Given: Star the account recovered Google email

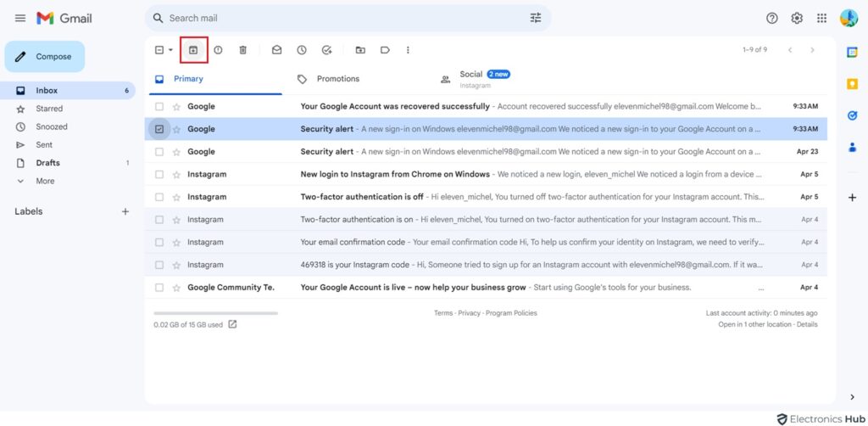Looking at the screenshot, I should click(176, 106).
